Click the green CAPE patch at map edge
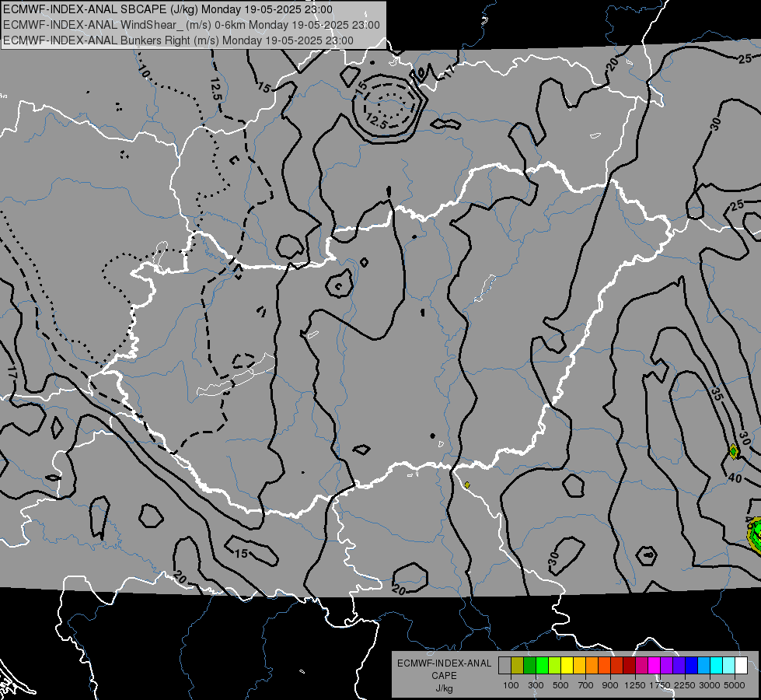This screenshot has height=700, width=761. (x=756, y=534)
